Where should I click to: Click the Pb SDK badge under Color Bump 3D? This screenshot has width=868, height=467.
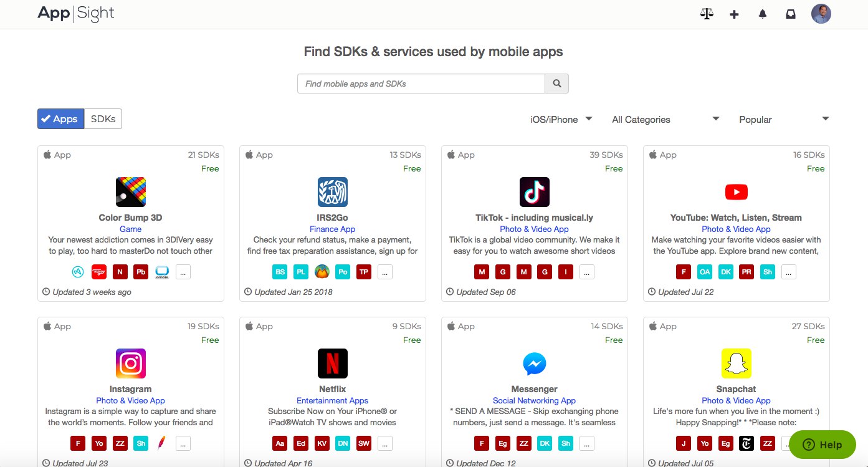(x=141, y=272)
